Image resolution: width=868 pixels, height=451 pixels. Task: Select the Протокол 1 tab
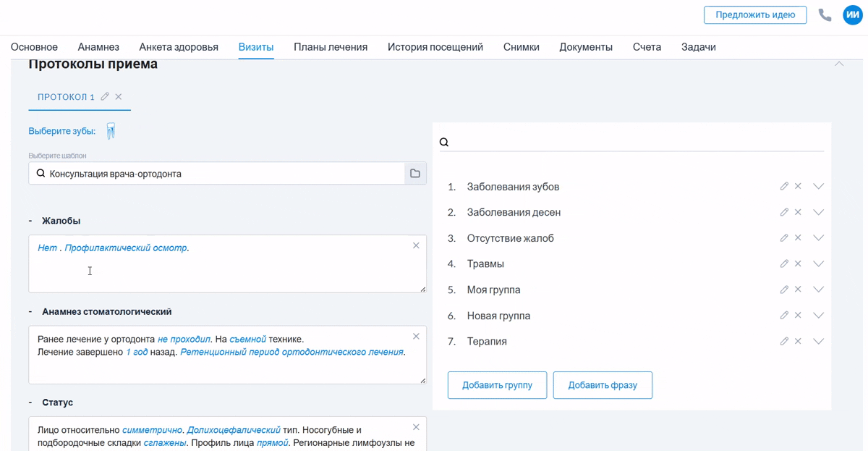tap(66, 97)
